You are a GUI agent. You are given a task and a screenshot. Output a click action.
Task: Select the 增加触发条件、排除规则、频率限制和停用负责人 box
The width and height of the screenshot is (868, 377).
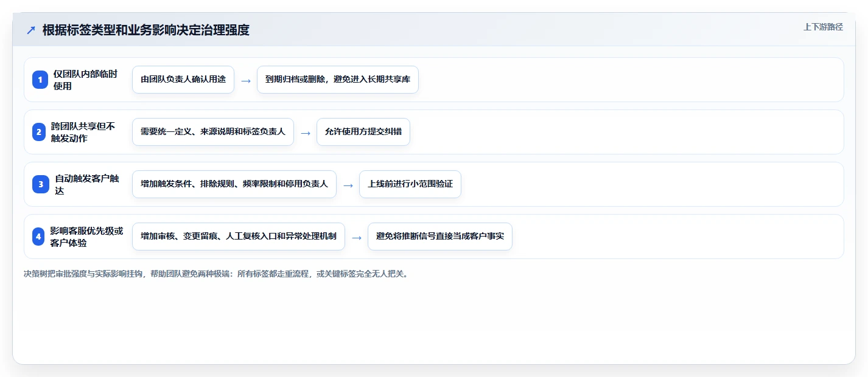click(234, 184)
